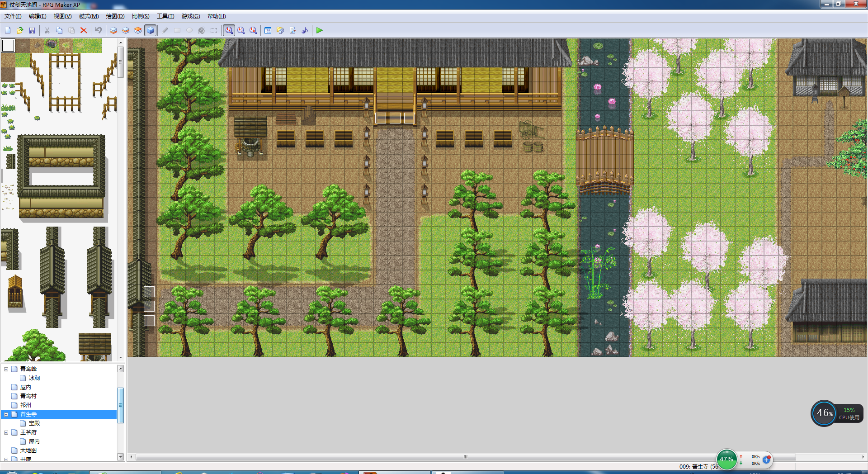Open project via folder toolbar icon
868x474 pixels.
click(x=20, y=30)
